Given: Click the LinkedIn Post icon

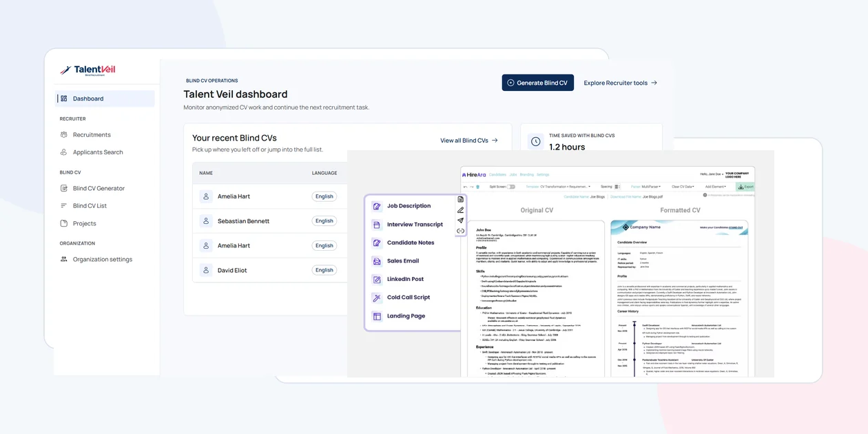Looking at the screenshot, I should click(x=377, y=279).
